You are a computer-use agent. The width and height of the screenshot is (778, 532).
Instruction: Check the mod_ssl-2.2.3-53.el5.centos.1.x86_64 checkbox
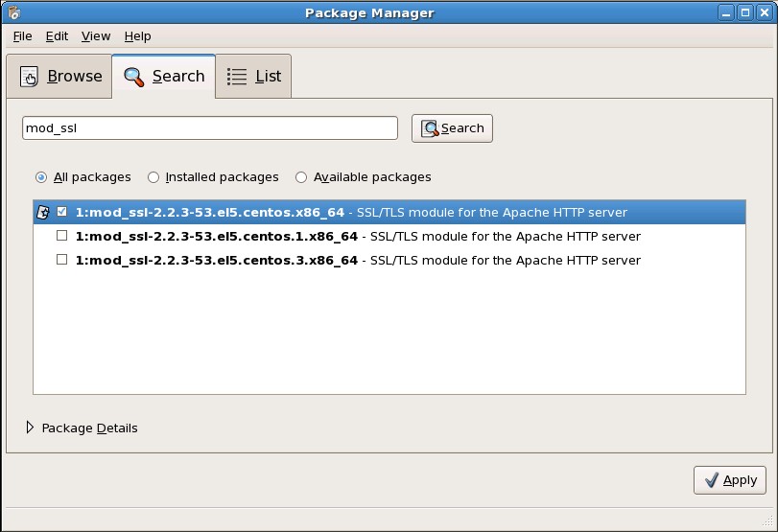(62, 236)
